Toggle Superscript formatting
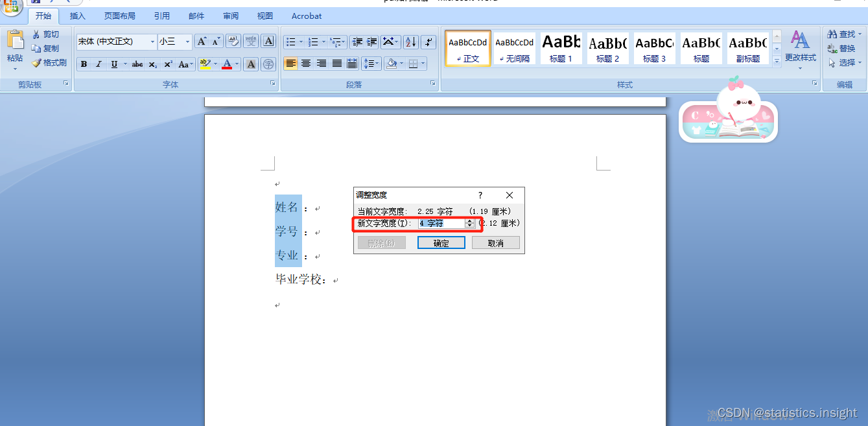 [x=168, y=64]
